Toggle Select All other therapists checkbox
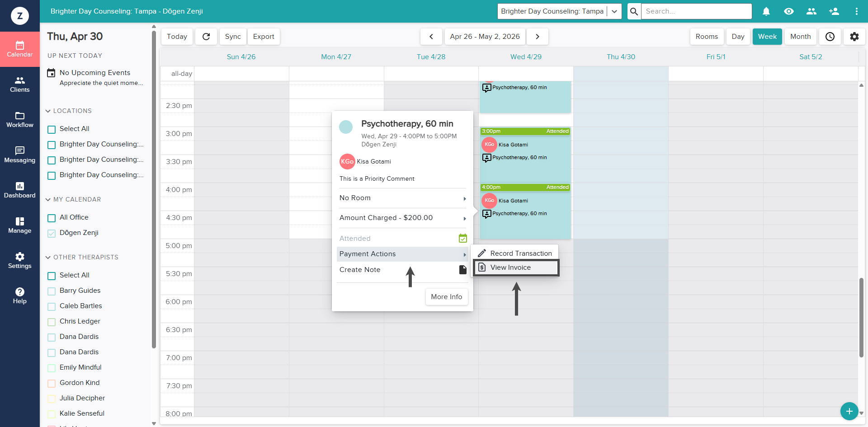The image size is (868, 427). [52, 276]
